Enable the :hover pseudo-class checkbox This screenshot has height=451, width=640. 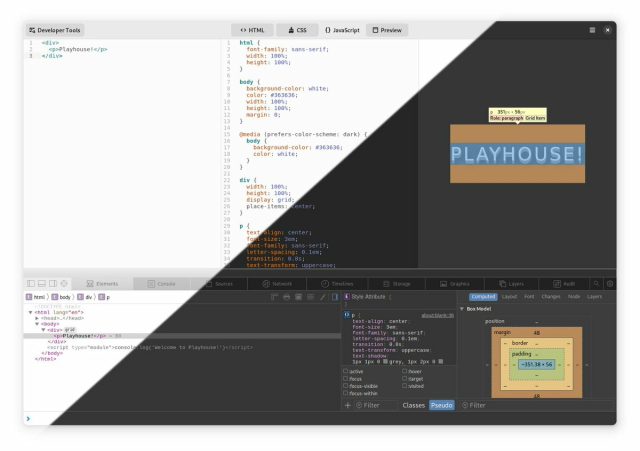[x=404, y=371]
